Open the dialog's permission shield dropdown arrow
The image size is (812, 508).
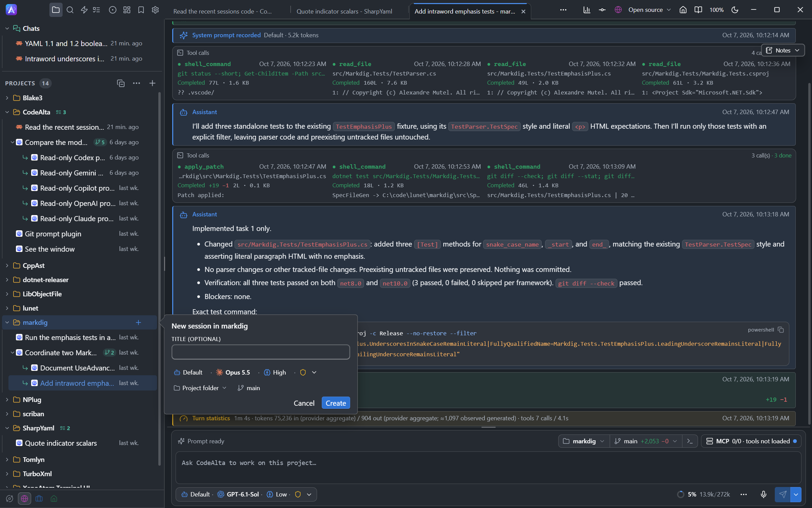tap(314, 373)
